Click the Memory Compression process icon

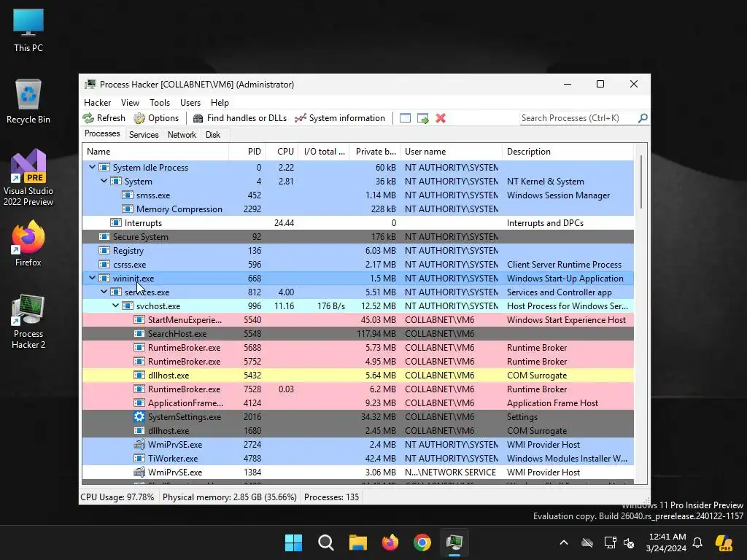(127, 209)
